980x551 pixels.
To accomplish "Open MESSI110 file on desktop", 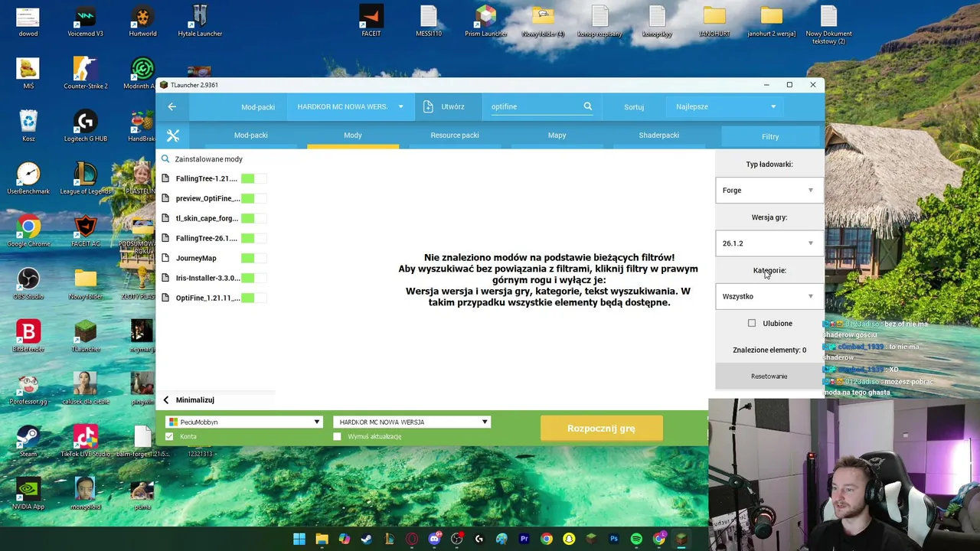I will (x=429, y=21).
